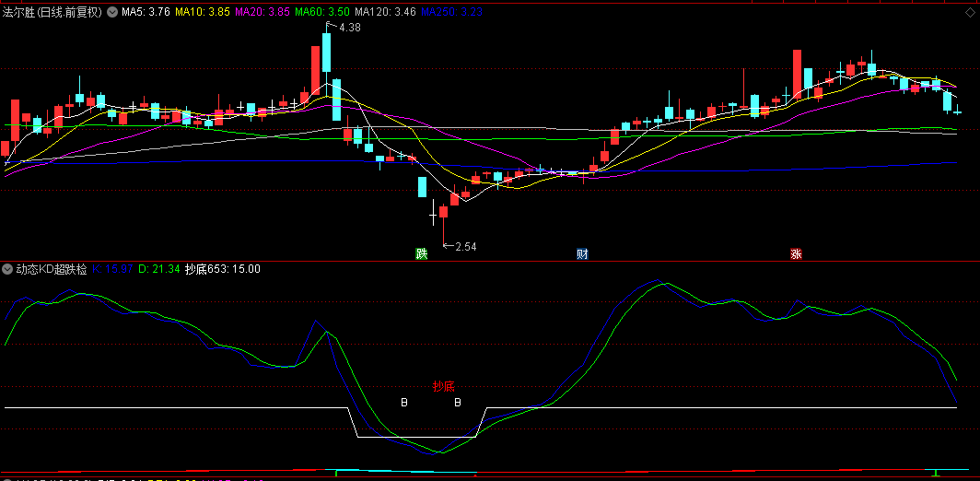The width and height of the screenshot is (980, 481).
Task: Select the green MA60: 3.50 label
Action: [321, 12]
